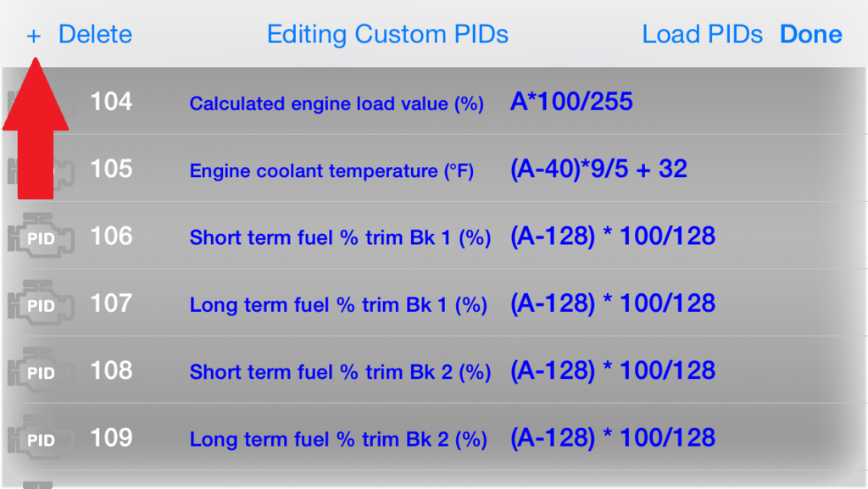
Task: Select the Calculated engine load value entry
Action: point(337,103)
